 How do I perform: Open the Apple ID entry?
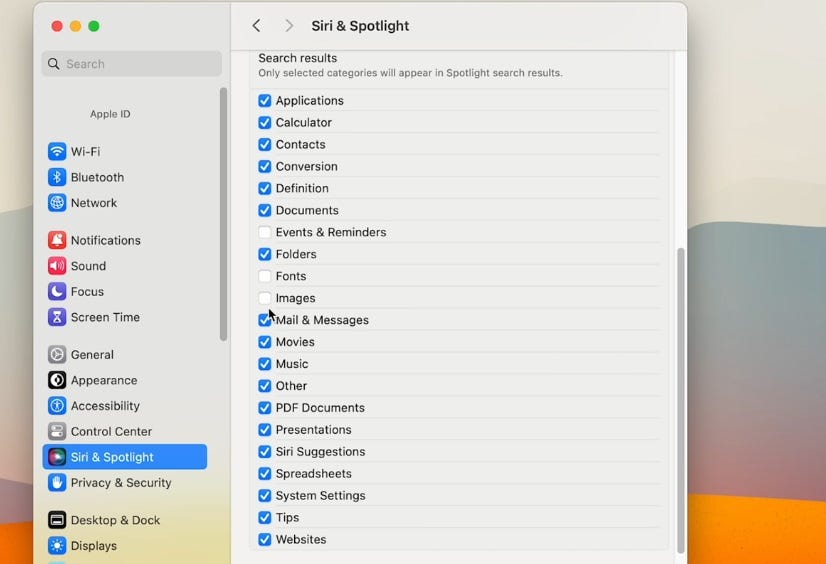click(110, 114)
